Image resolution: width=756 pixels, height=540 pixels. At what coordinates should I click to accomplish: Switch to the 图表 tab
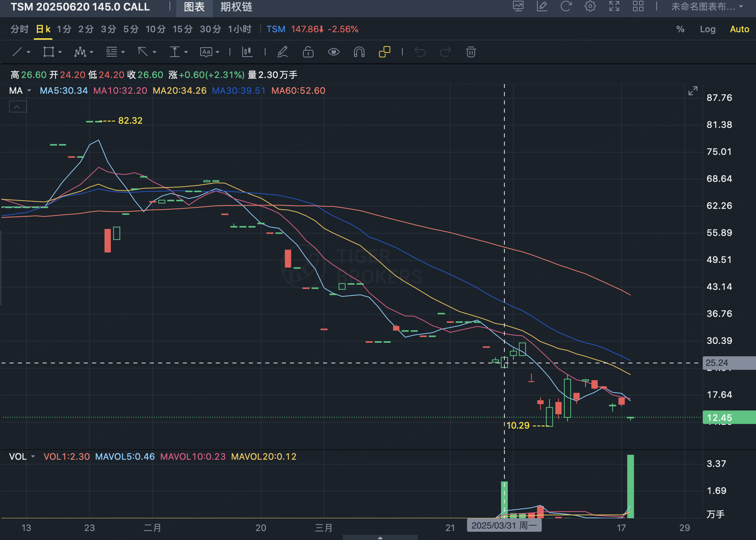(194, 7)
